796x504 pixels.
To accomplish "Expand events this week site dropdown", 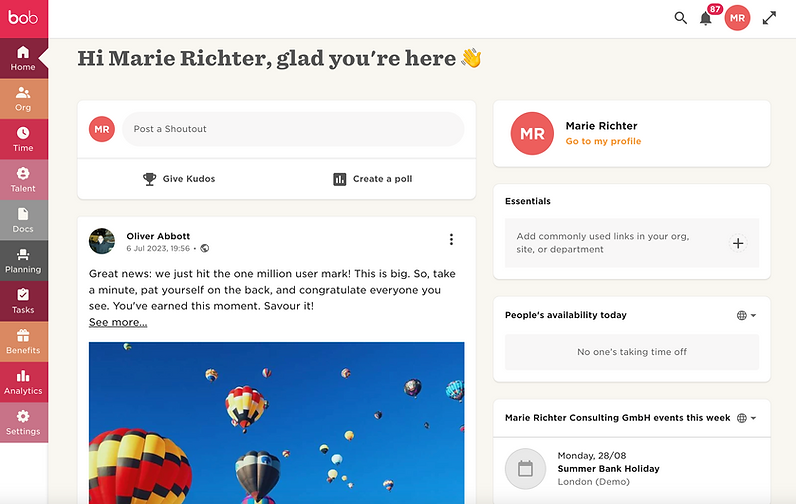I will [746, 418].
